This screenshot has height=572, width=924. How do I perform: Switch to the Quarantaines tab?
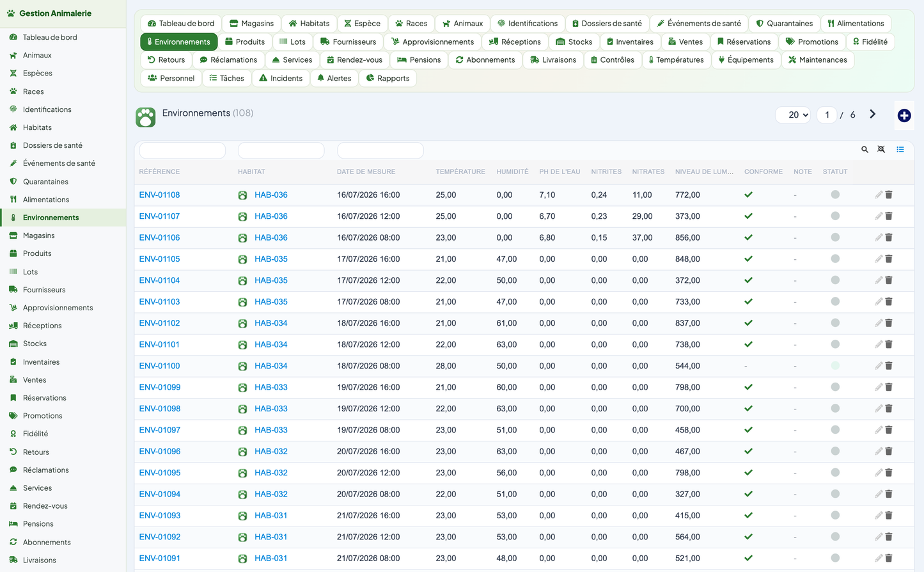pos(784,24)
